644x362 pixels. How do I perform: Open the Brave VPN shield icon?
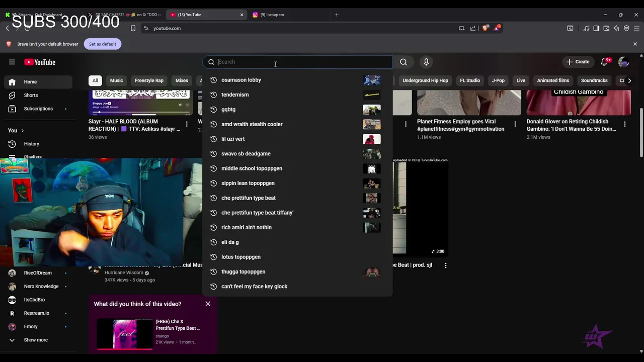(x=626, y=28)
